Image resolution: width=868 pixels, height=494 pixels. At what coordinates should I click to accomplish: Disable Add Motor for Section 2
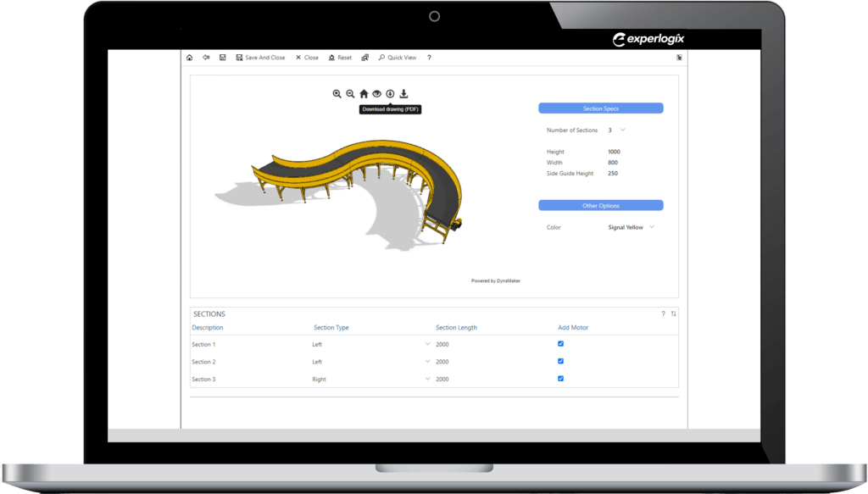pyautogui.click(x=559, y=361)
